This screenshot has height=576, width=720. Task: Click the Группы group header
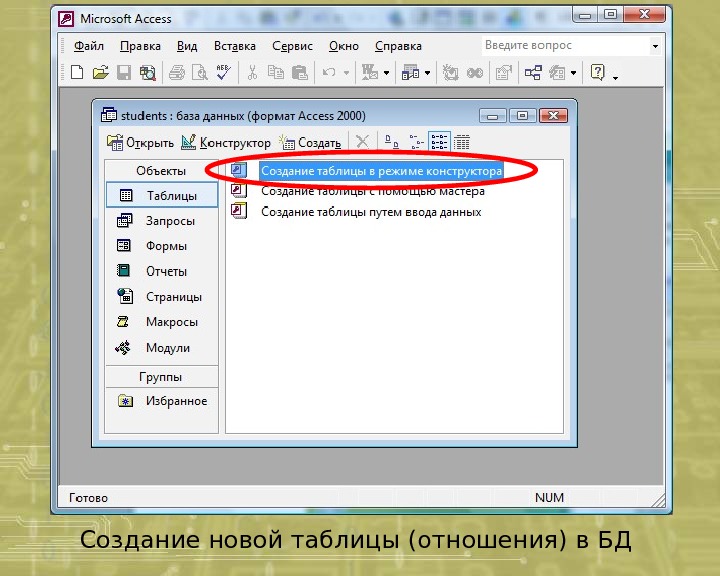click(x=161, y=377)
